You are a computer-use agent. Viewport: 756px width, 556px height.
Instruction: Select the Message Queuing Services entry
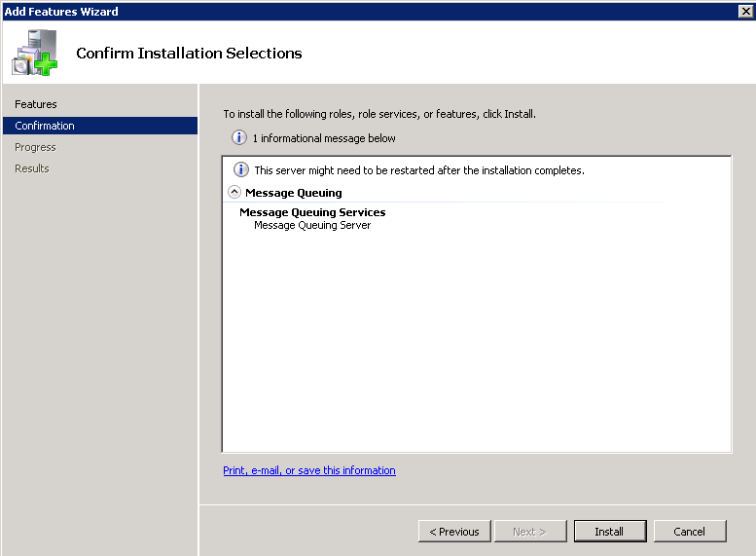click(x=312, y=212)
